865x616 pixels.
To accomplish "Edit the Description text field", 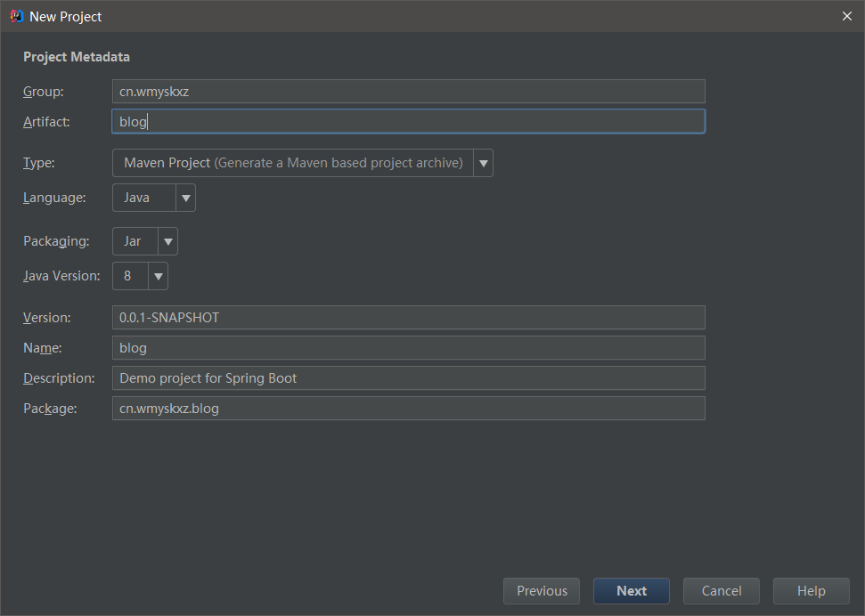I will (x=408, y=378).
